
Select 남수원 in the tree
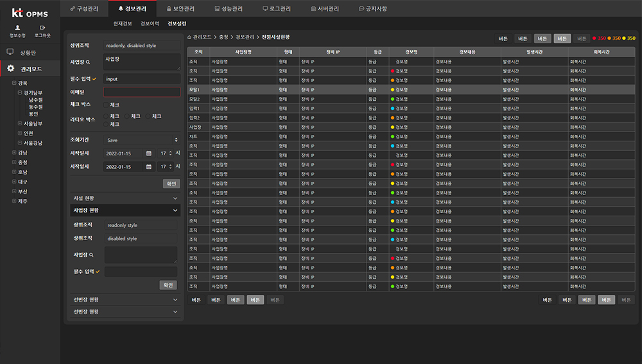tap(35, 100)
